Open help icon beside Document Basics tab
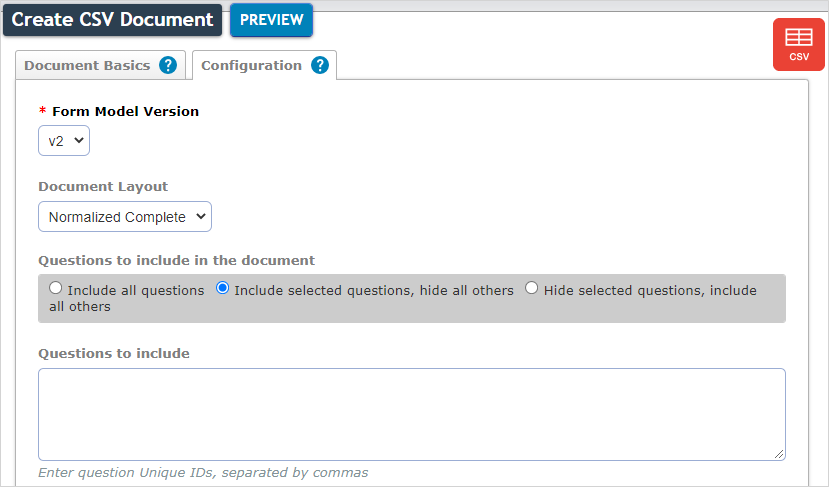Image resolution: width=829 pixels, height=487 pixels. [x=168, y=66]
